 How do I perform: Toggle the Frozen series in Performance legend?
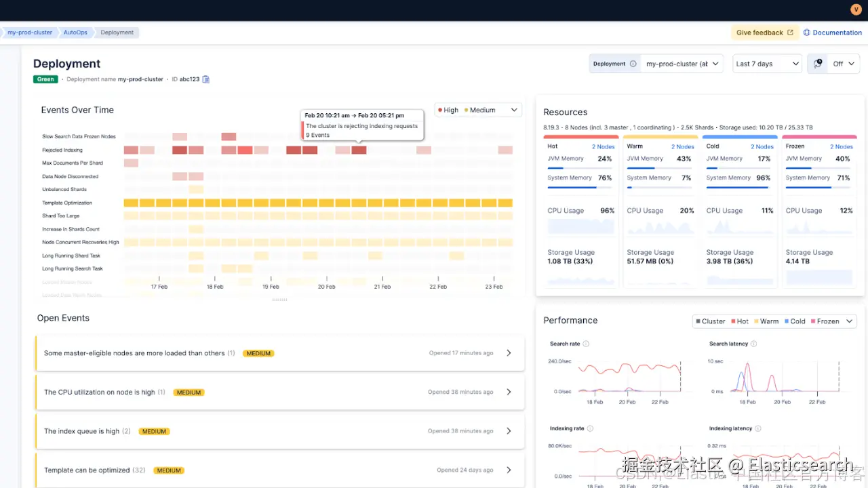825,321
